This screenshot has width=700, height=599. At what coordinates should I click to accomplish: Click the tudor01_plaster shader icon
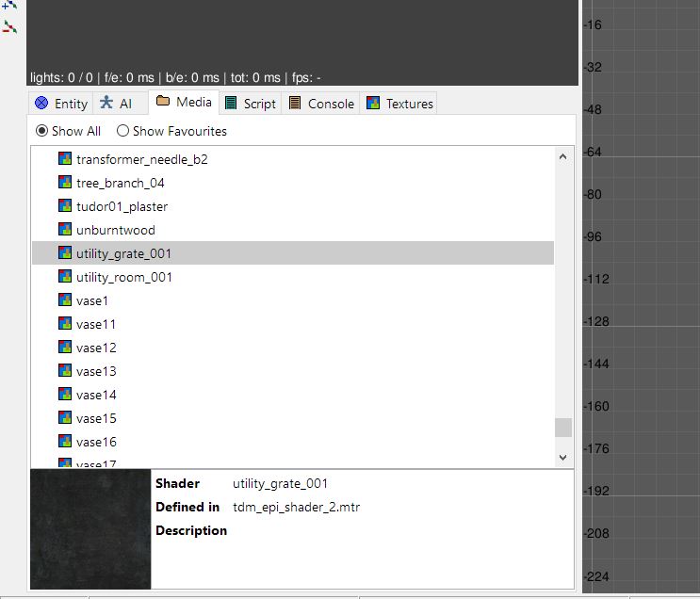click(65, 206)
